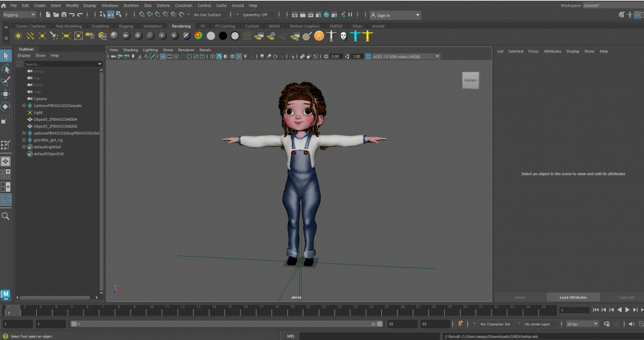Choose the Paint Selection tool
The image size is (644, 340).
coord(6,81)
